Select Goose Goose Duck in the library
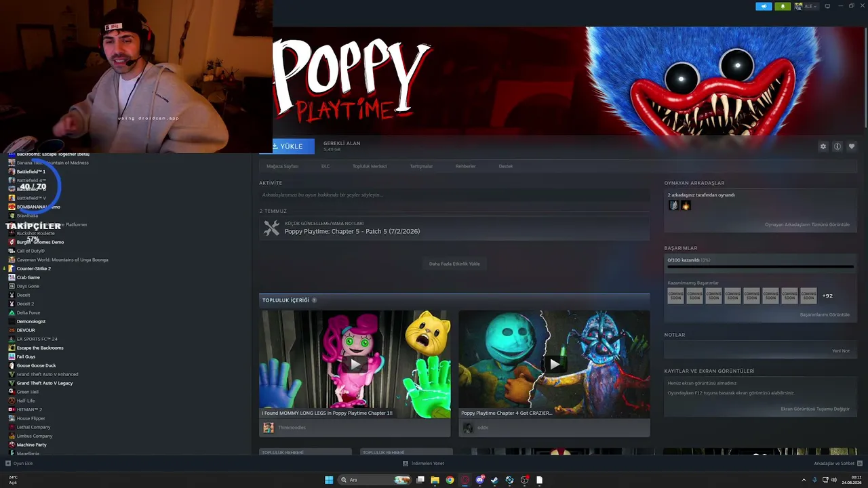This screenshot has height=488, width=868. point(37,365)
